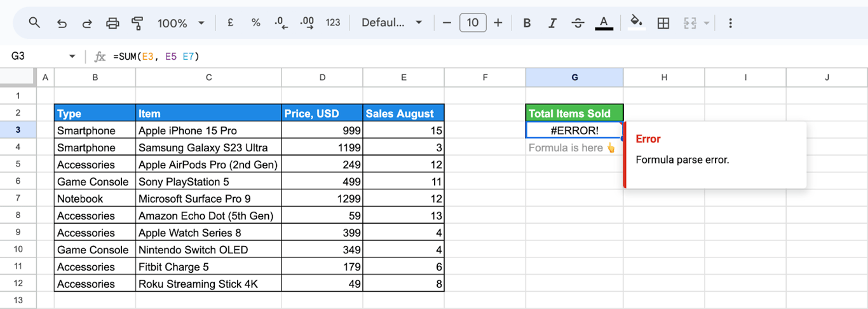
Task: Select row 1 header
Action: [18, 95]
